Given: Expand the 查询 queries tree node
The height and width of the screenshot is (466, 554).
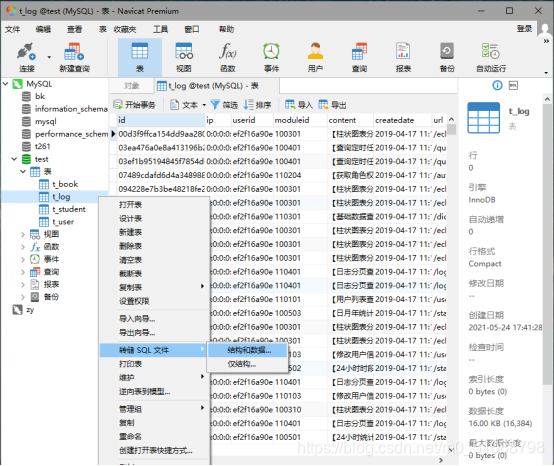Looking at the screenshot, I should click(23, 272).
